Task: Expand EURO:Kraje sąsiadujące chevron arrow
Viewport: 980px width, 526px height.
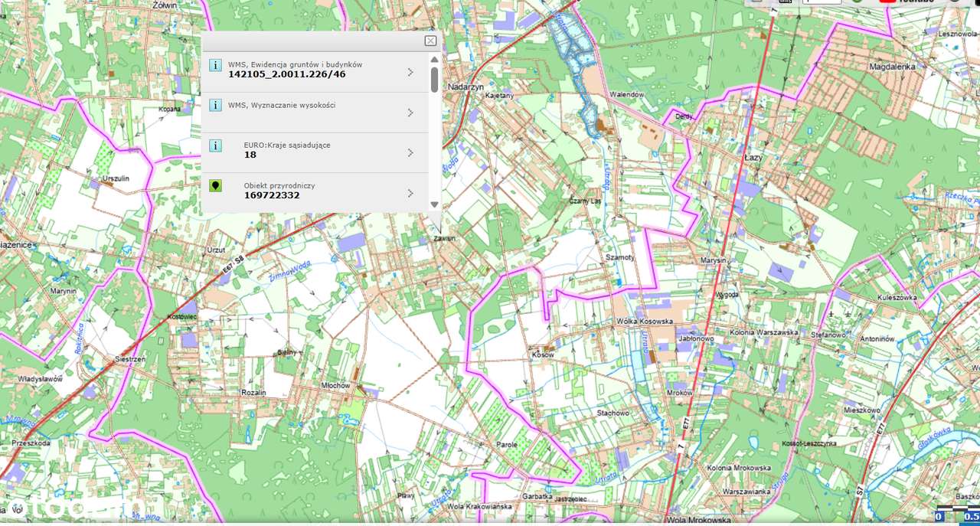Action: tap(410, 152)
